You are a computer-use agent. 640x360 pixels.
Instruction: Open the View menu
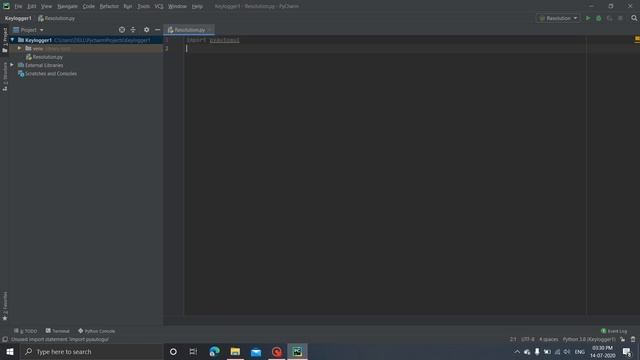[x=46, y=7]
